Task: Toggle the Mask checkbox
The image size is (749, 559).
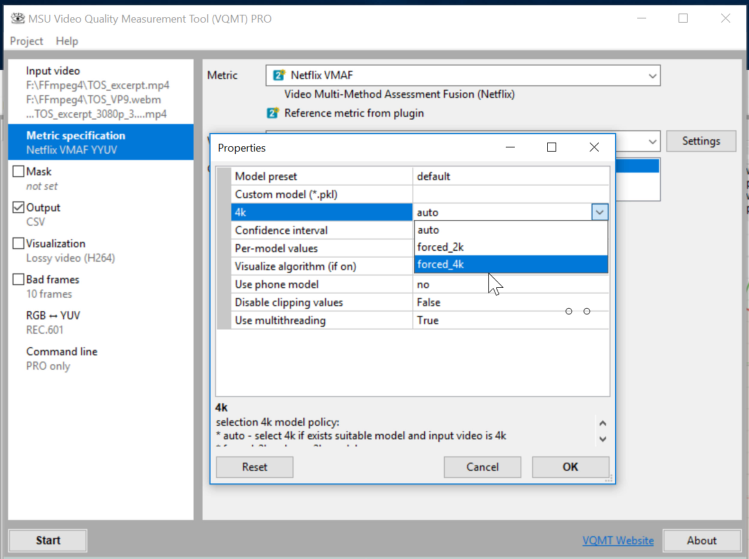Action: coord(18,171)
